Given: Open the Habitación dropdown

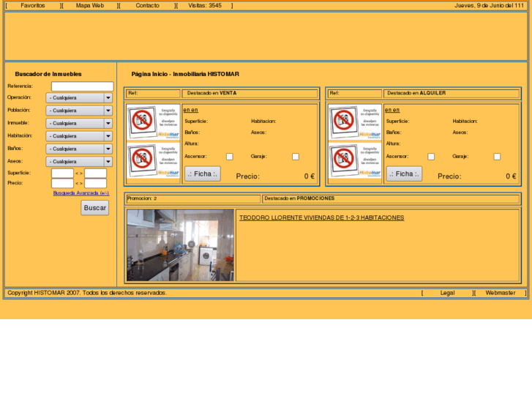Looking at the screenshot, I should tap(79, 136).
